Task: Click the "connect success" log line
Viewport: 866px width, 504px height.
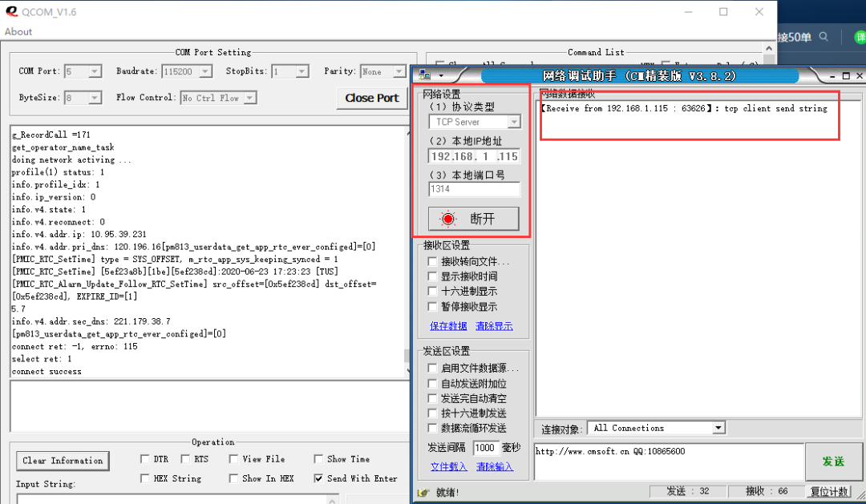Action: (x=47, y=372)
